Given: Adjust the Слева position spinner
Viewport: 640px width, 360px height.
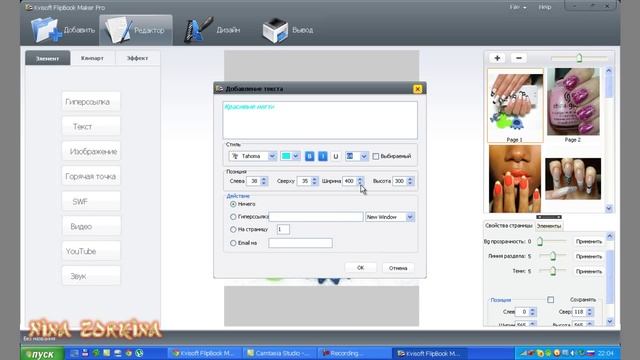Looking at the screenshot, I should click(x=264, y=181).
